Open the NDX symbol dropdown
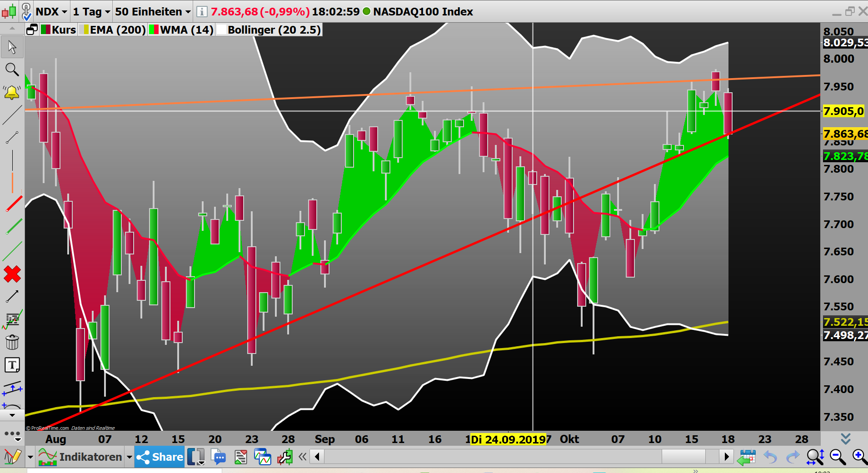 tap(51, 12)
